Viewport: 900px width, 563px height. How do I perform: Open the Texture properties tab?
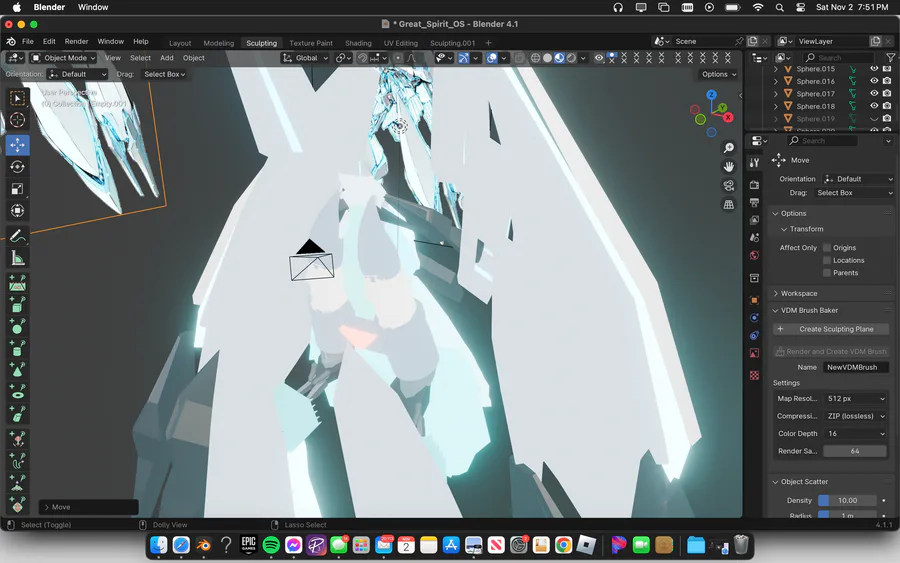pos(754,375)
